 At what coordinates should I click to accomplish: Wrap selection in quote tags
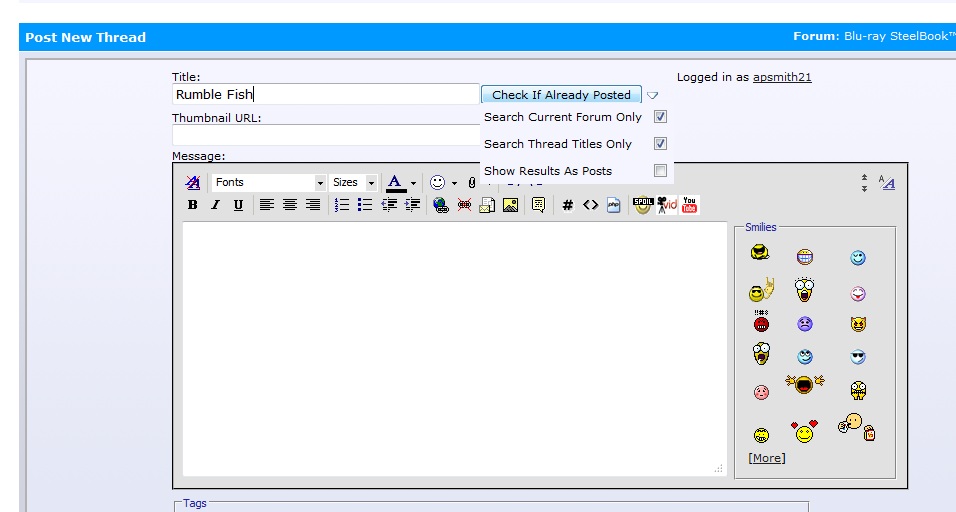click(538, 205)
